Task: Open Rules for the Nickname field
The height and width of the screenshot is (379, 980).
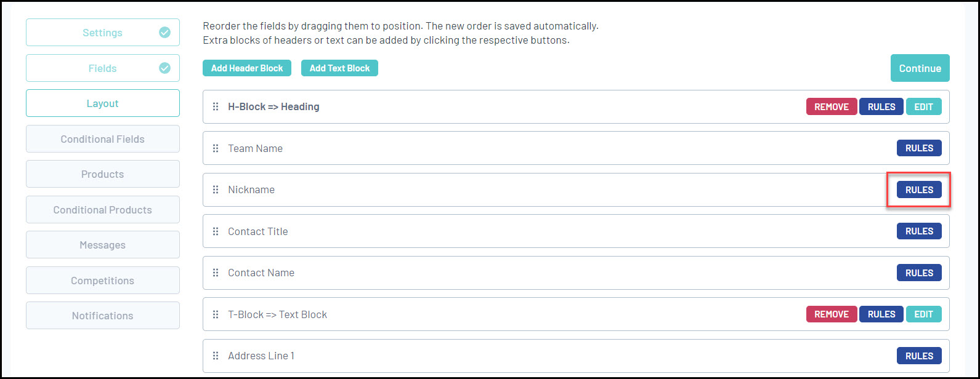Action: (919, 189)
